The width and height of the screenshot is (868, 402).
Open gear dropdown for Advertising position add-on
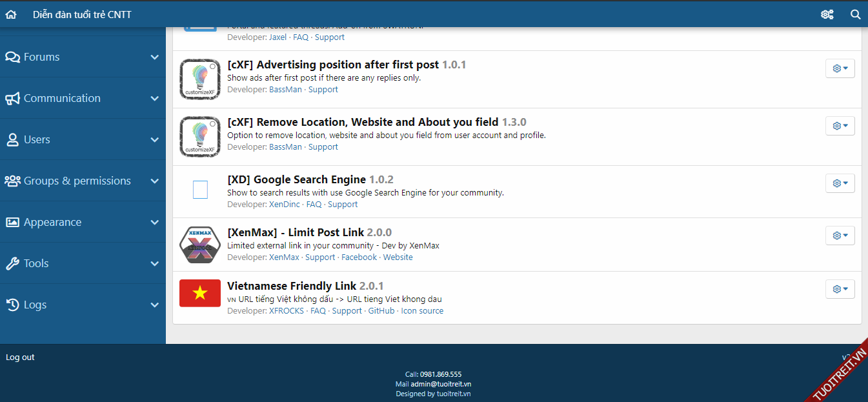(840, 68)
